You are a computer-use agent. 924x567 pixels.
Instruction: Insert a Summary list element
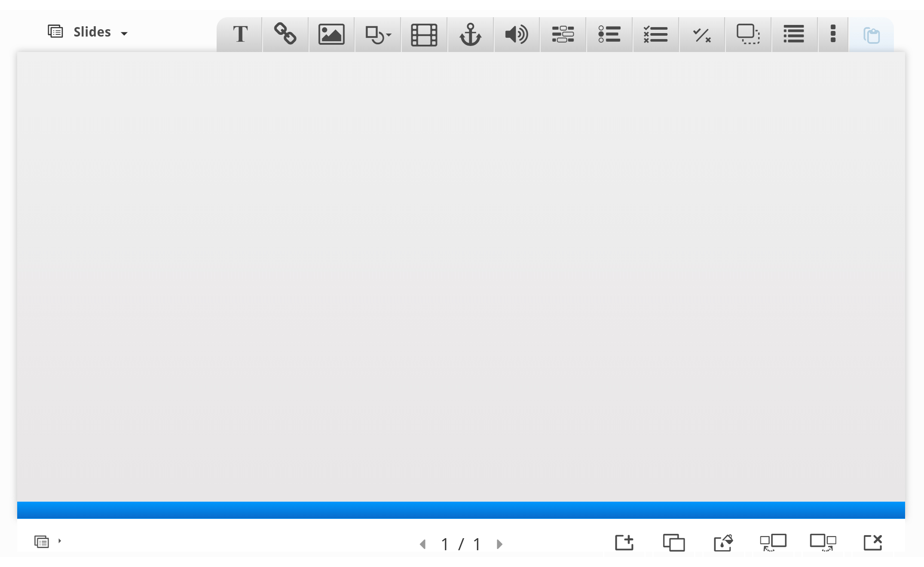794,34
